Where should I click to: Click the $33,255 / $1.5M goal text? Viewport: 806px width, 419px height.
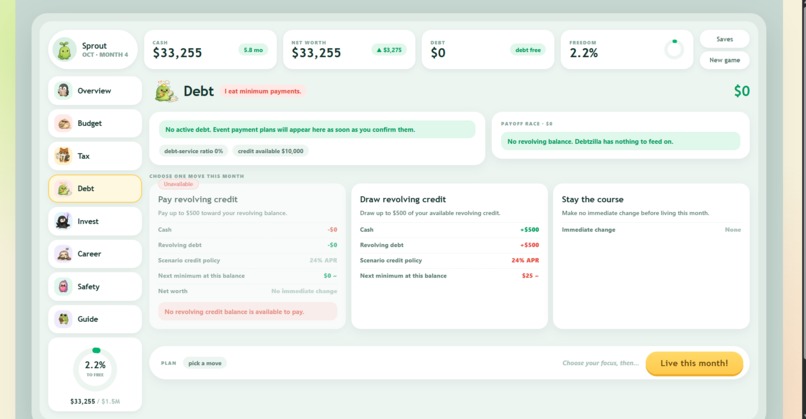95,402
